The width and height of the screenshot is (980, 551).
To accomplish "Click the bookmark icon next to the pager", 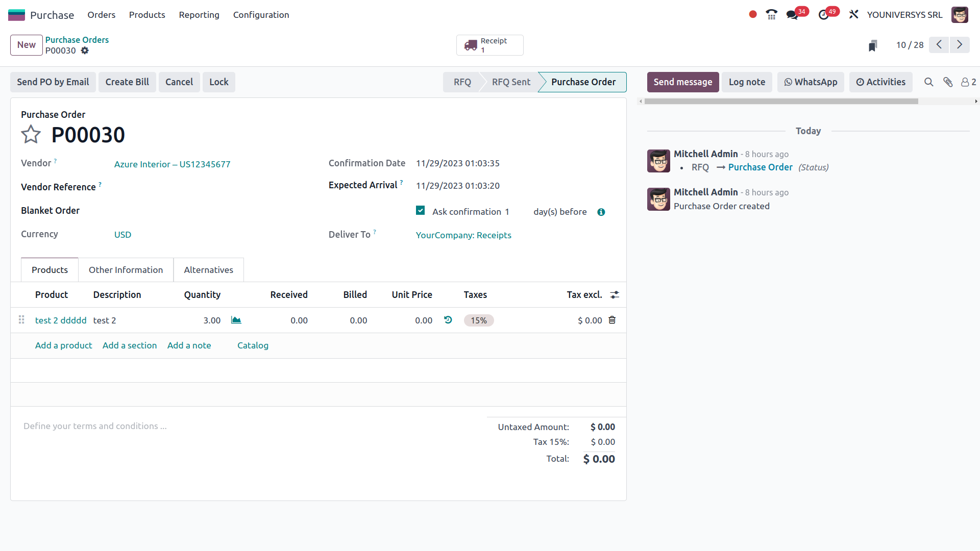I will (x=873, y=45).
